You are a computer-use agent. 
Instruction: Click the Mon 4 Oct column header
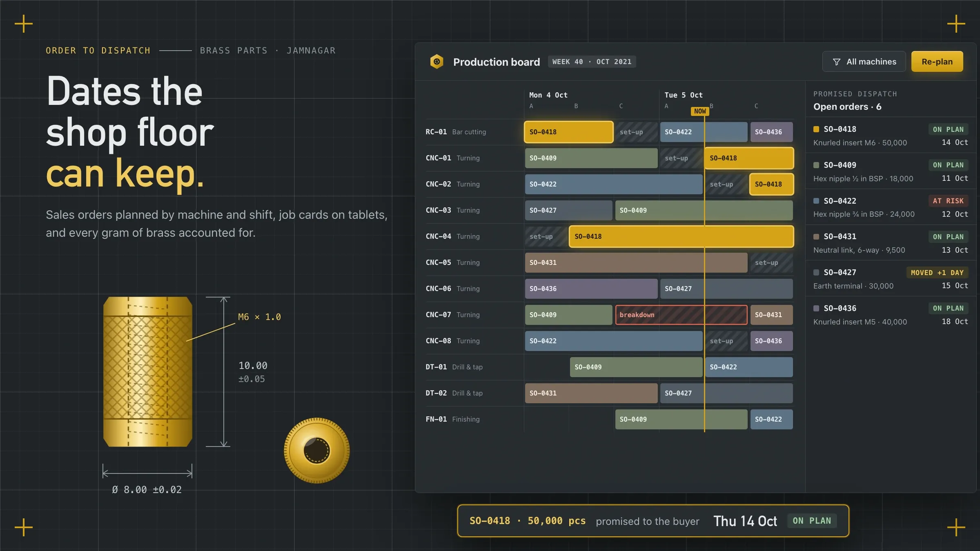click(x=548, y=95)
